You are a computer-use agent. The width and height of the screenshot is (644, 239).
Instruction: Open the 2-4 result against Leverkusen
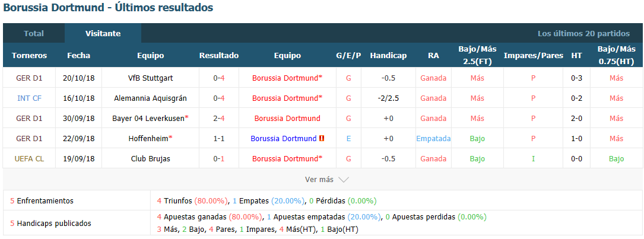click(x=219, y=118)
